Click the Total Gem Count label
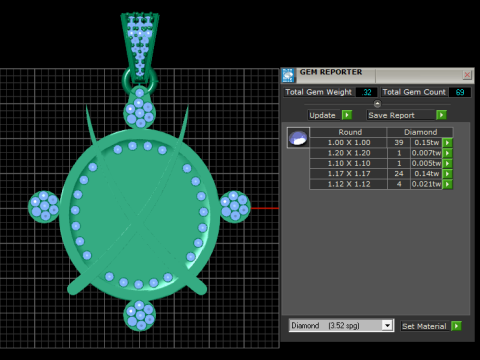Screen dimensions: 480x360 point(414,92)
